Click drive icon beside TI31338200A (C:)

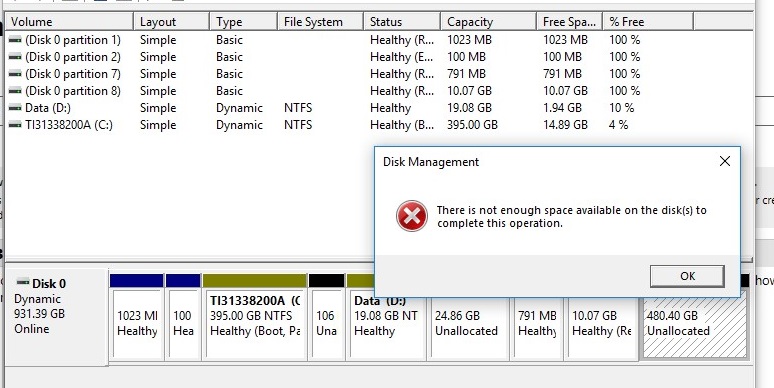[15, 125]
